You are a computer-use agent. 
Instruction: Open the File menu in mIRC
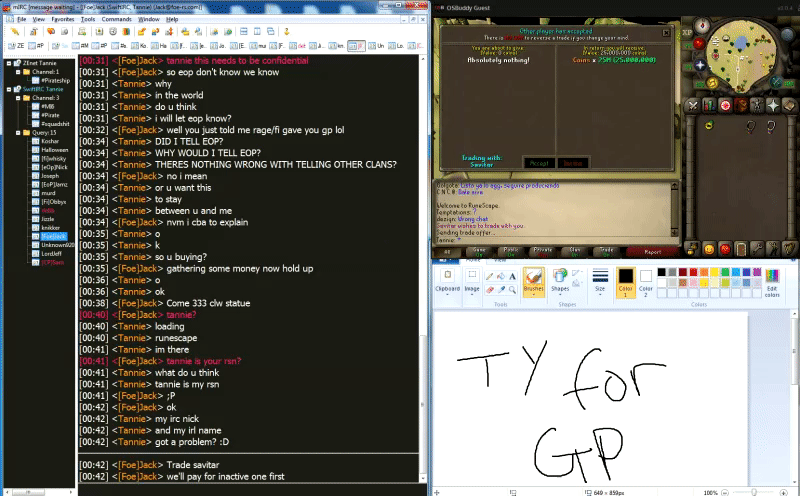click(21, 19)
